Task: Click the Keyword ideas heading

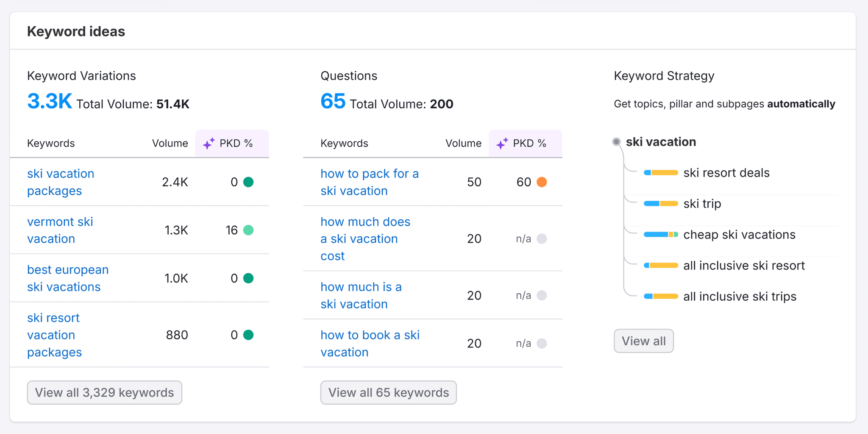Action: tap(76, 31)
